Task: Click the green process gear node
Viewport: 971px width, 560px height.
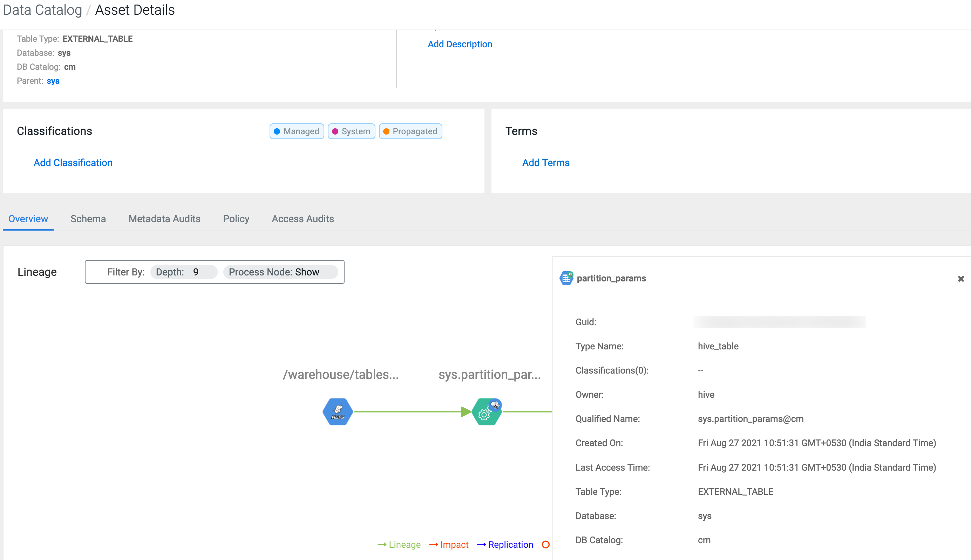Action: click(x=486, y=412)
